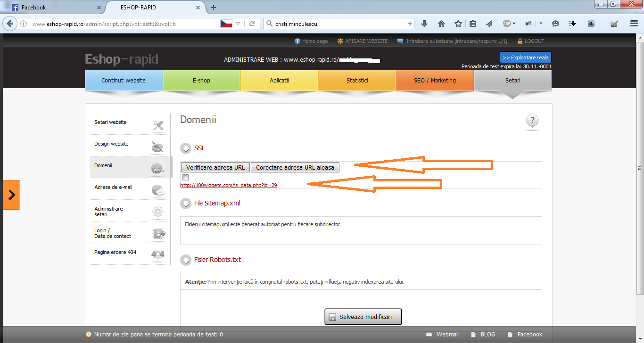
Task: Select Domenii in settings sidebar
Action: pos(131,167)
